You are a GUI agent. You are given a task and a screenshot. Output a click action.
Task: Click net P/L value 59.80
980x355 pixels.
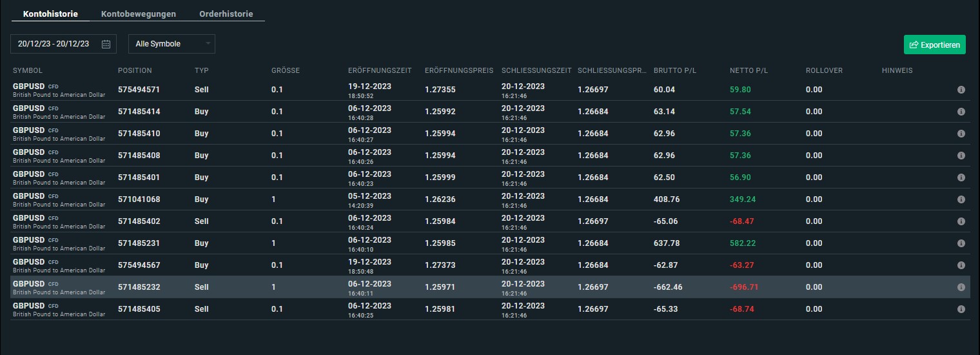[740, 90]
